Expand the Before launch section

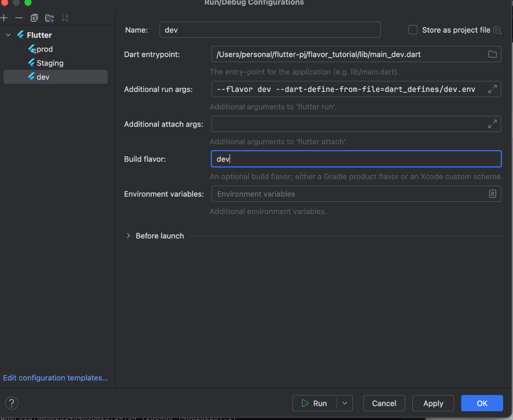pyautogui.click(x=128, y=235)
